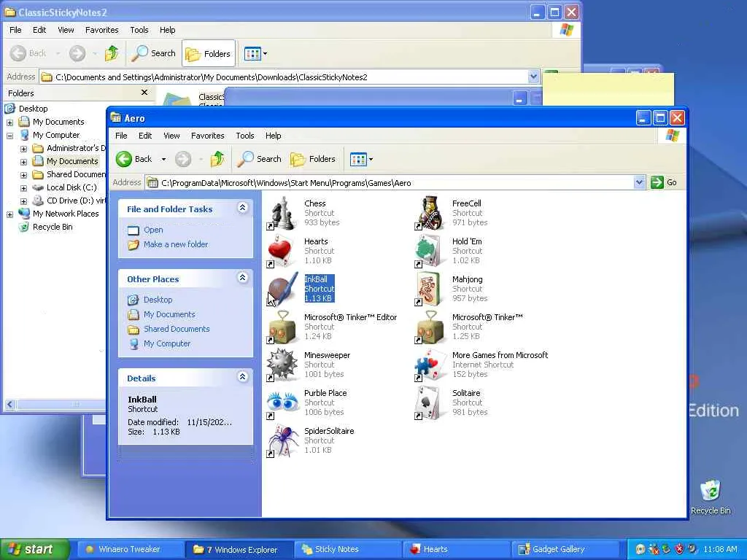Close the Folders pane in ClassicStickyNotes2
The height and width of the screenshot is (560, 747).
(x=144, y=93)
